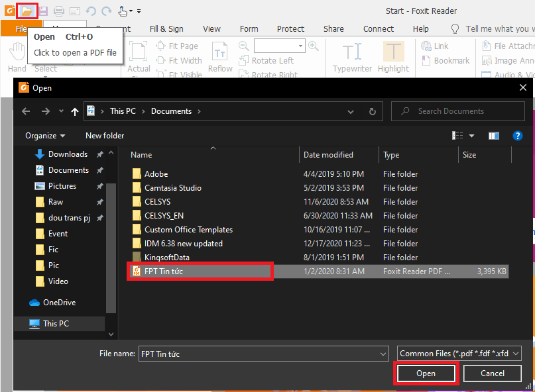
Task: Click This PC in the address breadcrumb
Action: coord(123,111)
